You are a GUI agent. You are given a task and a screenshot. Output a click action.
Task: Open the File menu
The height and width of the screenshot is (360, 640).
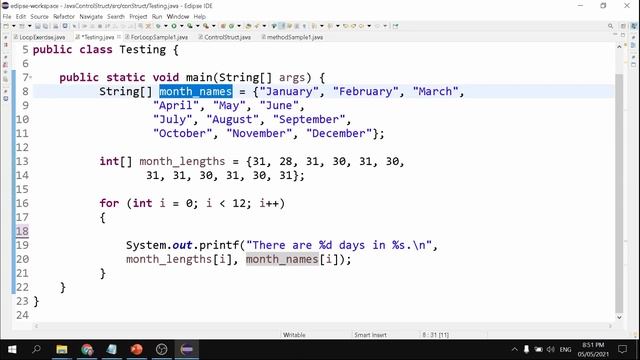click(7, 17)
